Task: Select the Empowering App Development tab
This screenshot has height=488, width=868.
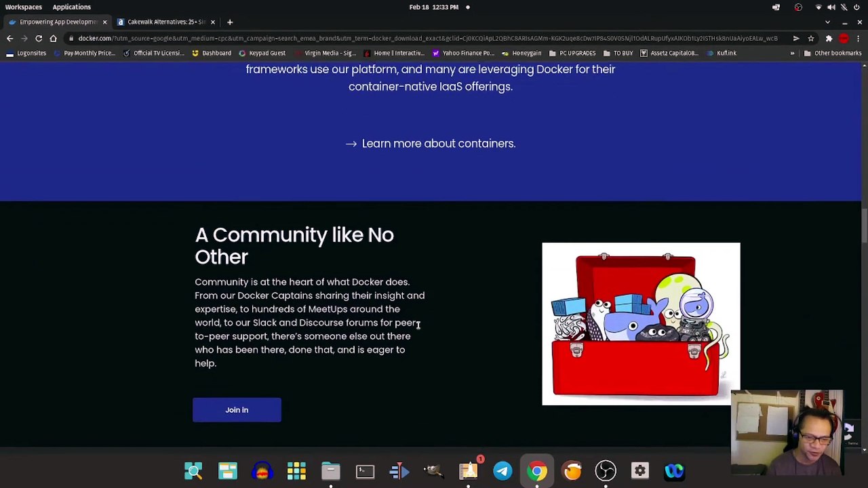Action: coord(58,22)
